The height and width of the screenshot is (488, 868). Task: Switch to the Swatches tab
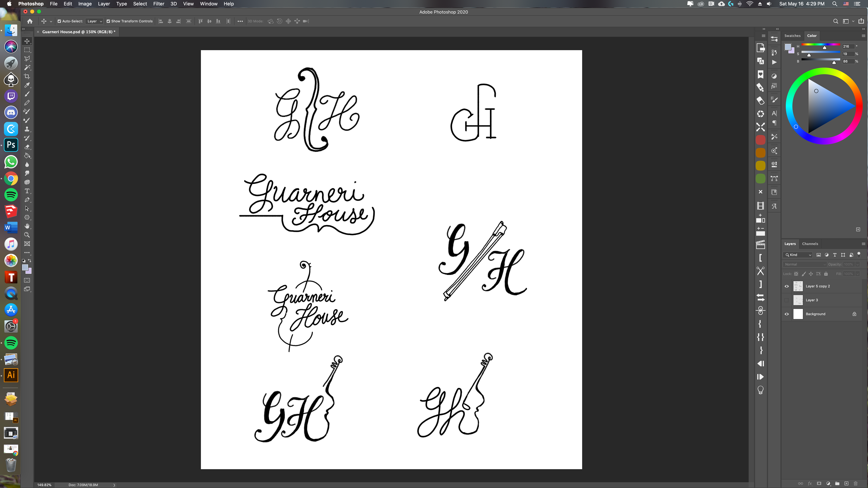click(792, 36)
